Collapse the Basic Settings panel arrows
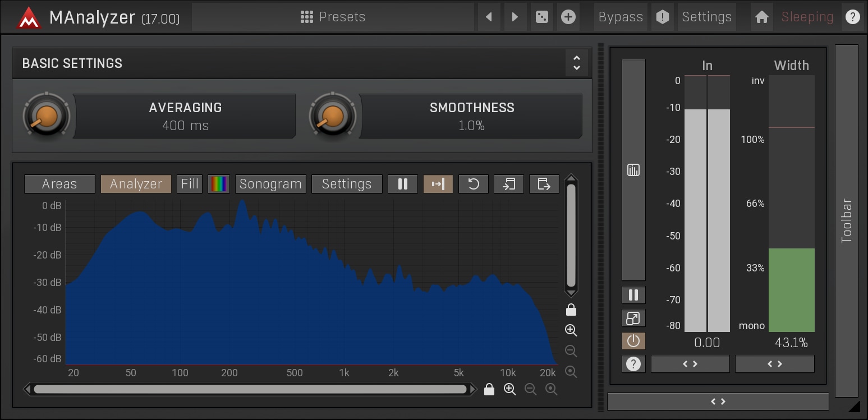 tap(576, 63)
